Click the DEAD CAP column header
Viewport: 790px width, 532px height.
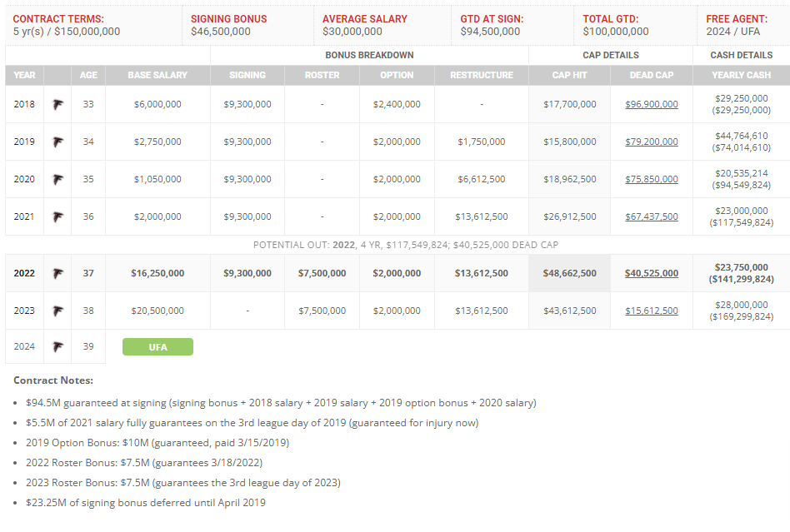pyautogui.click(x=652, y=75)
